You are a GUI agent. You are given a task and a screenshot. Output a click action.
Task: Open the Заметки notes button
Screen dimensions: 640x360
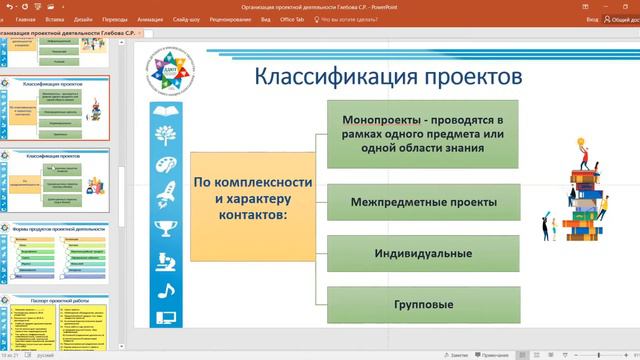click(456, 355)
